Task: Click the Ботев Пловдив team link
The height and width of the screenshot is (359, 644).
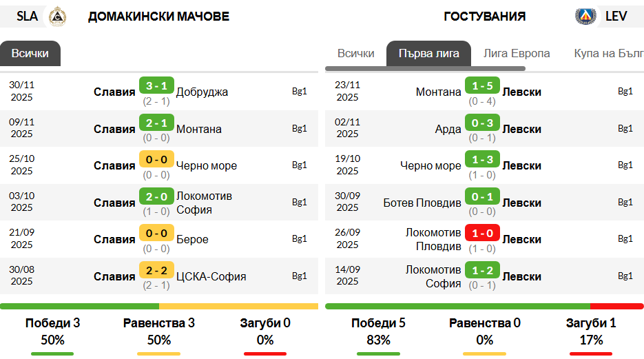Action: click(x=422, y=203)
